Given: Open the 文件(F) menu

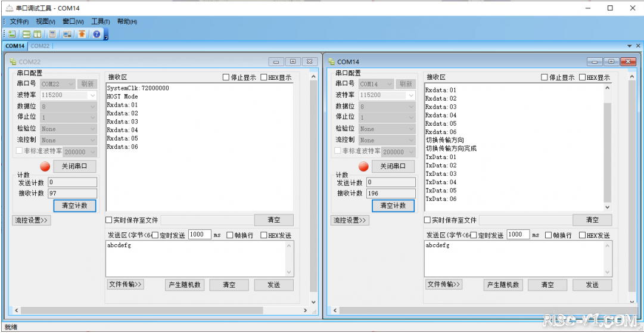Looking at the screenshot, I should point(19,22).
